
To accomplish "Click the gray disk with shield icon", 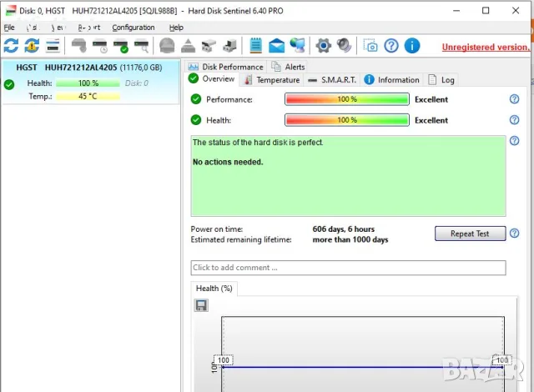I will click(x=79, y=46).
